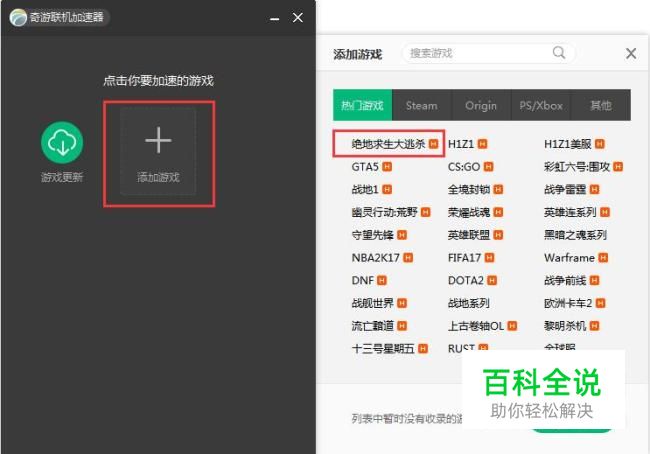Pick 彩虹六号:围攻 from the list
The height and width of the screenshot is (454, 650).
click(x=577, y=167)
